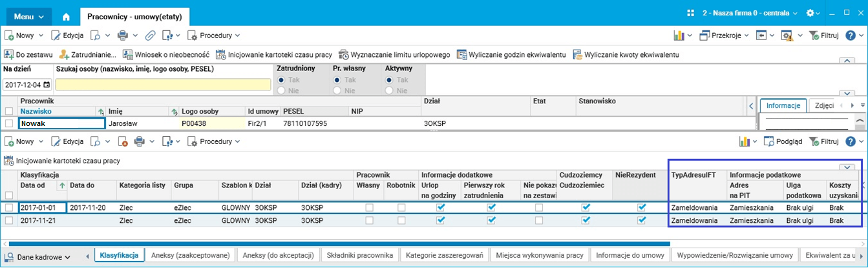Image resolution: width=868 pixels, height=268 pixels.
Task: Click top Inicjowanie kartoteki czasu pracy button
Action: point(275,55)
